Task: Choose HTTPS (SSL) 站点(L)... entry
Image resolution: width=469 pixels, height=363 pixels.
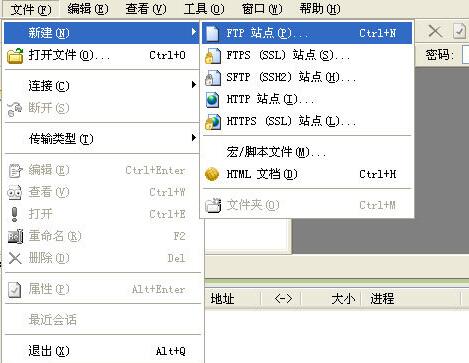Action: [307, 121]
